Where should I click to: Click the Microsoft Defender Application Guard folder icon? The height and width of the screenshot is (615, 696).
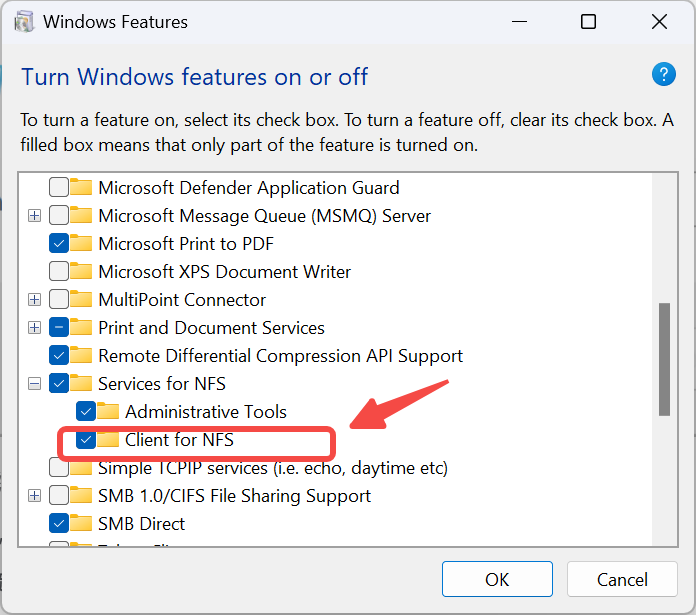pos(81,187)
